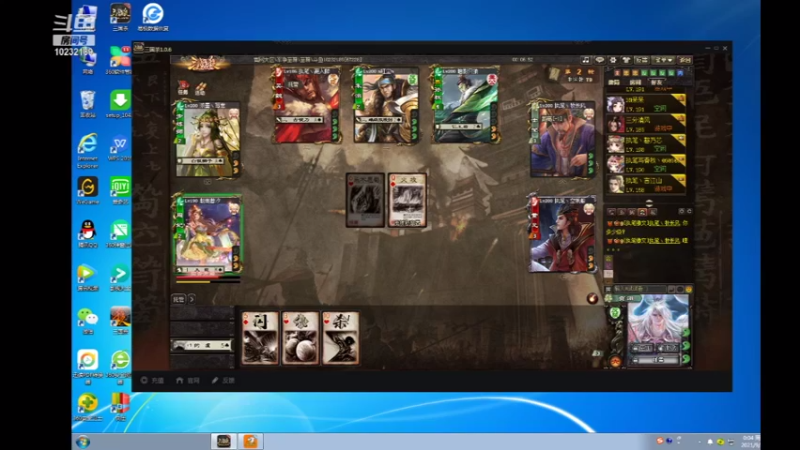800x450 pixels.
Task: Open the Windows Start menu
Action: pos(83,442)
